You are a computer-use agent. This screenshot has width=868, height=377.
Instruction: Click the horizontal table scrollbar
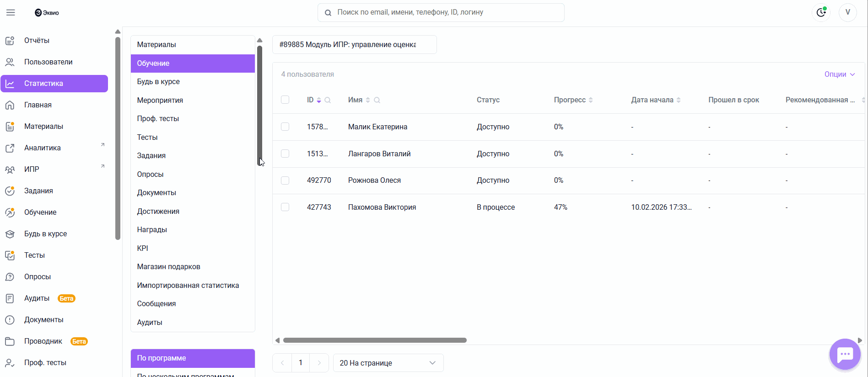(375, 340)
